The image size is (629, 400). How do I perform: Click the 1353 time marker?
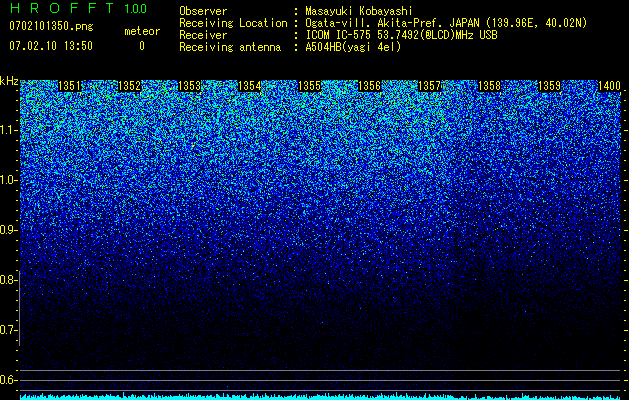pyautogui.click(x=189, y=86)
